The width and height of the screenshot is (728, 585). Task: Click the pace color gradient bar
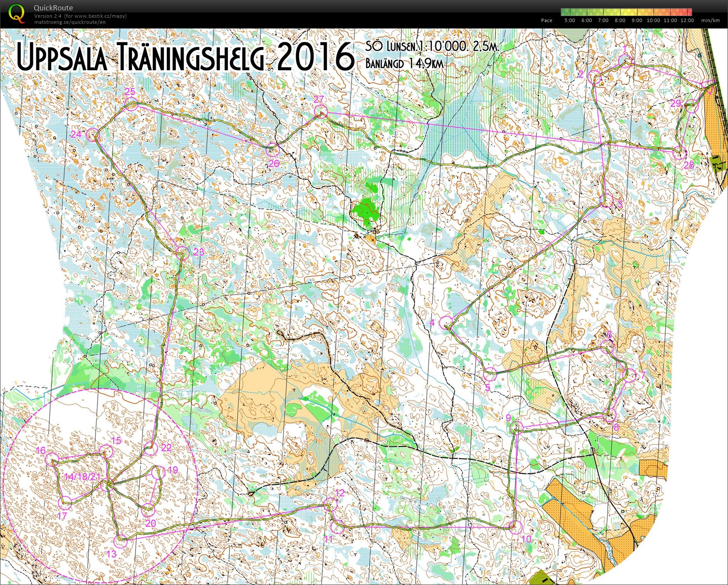point(626,12)
